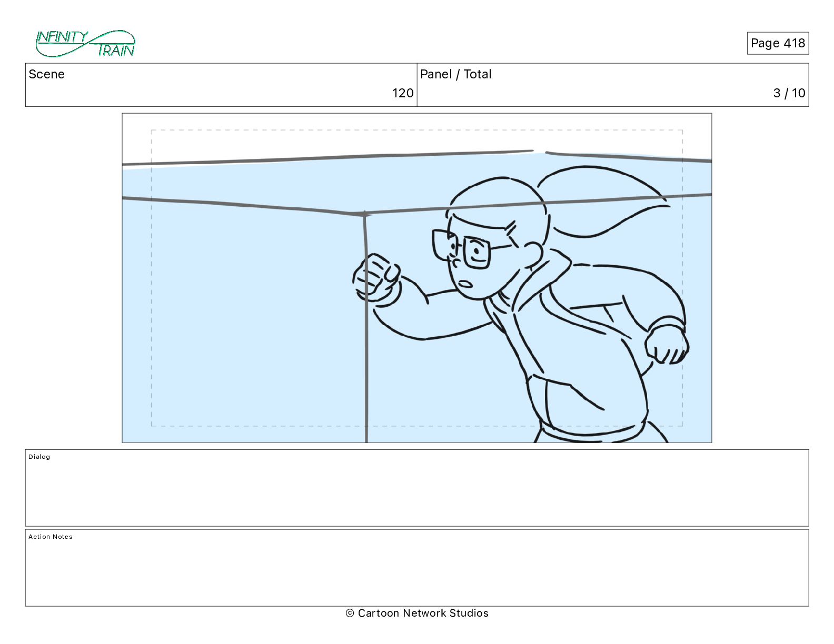Click the panel count 3 / 10

(789, 93)
